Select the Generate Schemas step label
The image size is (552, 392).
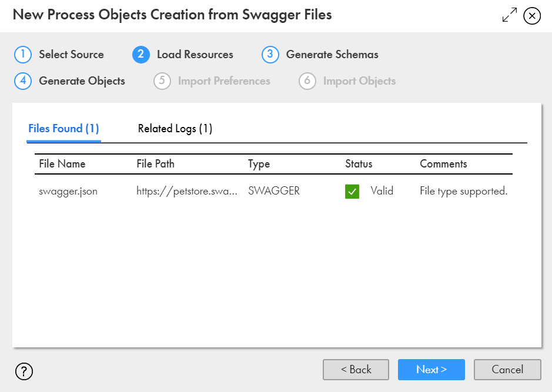[x=332, y=55]
